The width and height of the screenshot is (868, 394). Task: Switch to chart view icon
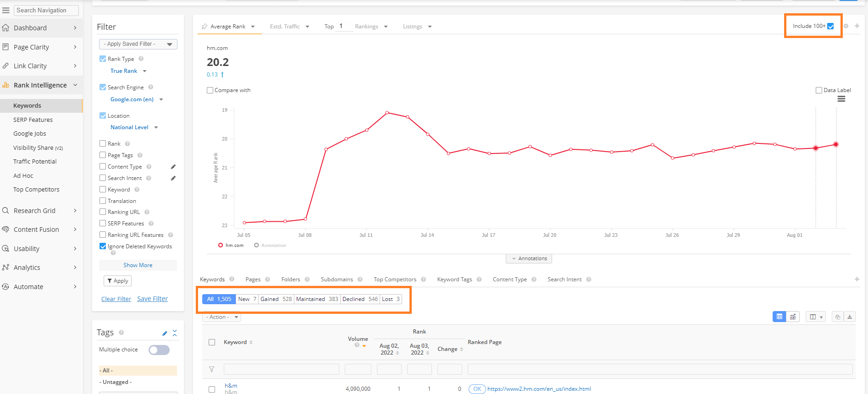click(793, 317)
